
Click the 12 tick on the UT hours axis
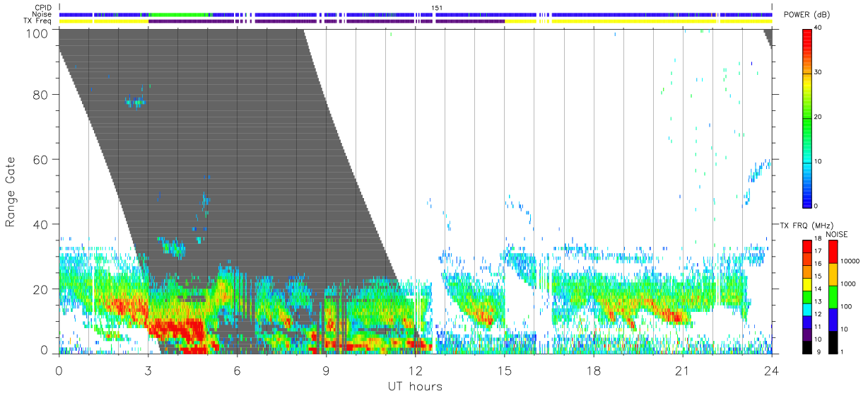(415, 370)
